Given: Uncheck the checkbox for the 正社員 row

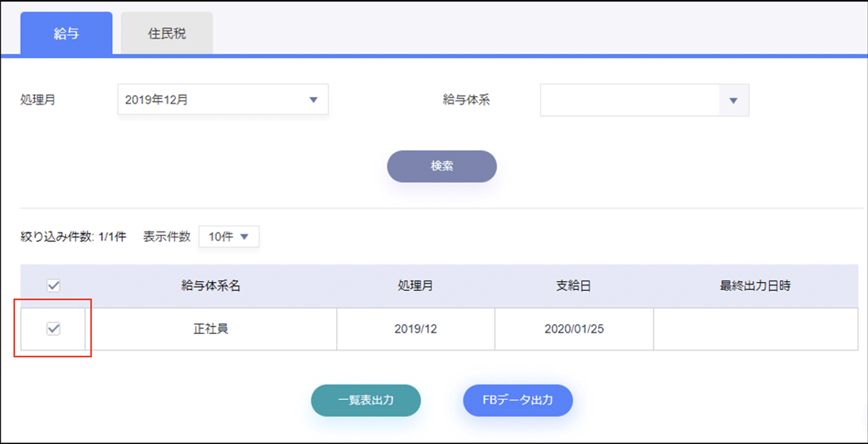Looking at the screenshot, I should pos(53,329).
